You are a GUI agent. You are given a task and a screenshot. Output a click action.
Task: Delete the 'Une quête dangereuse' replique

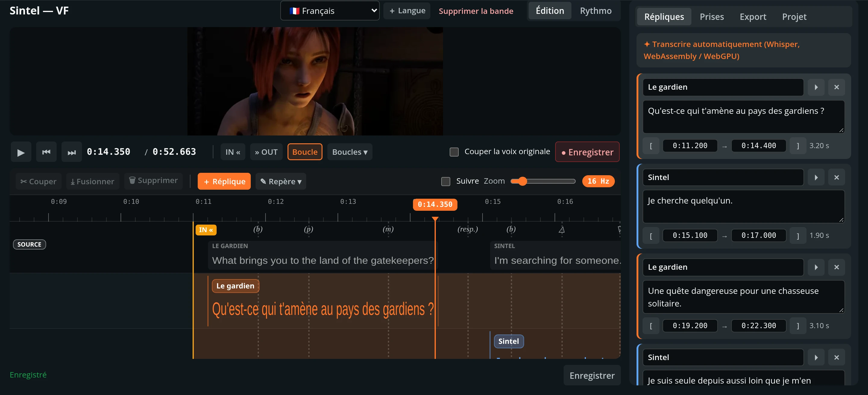point(836,267)
